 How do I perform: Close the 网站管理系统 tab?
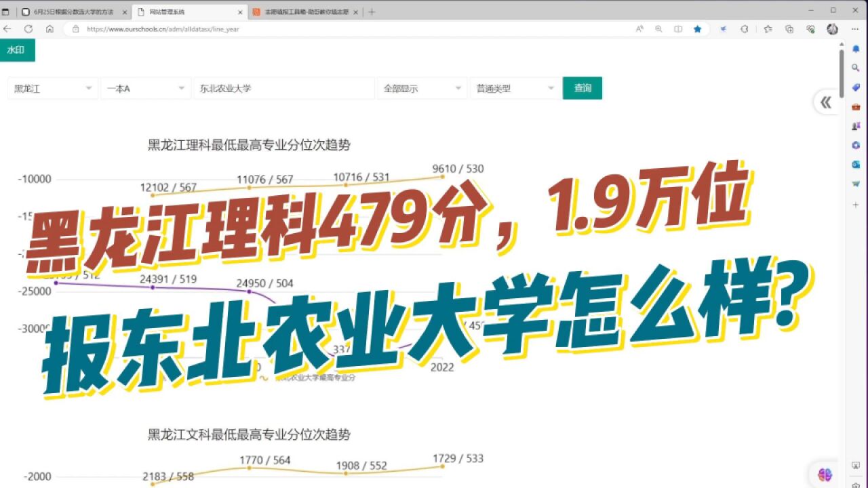tap(240, 12)
